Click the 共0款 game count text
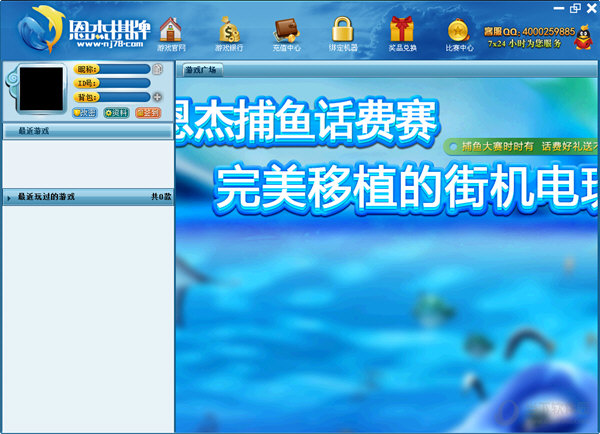The height and width of the screenshot is (434, 600). 161,197
